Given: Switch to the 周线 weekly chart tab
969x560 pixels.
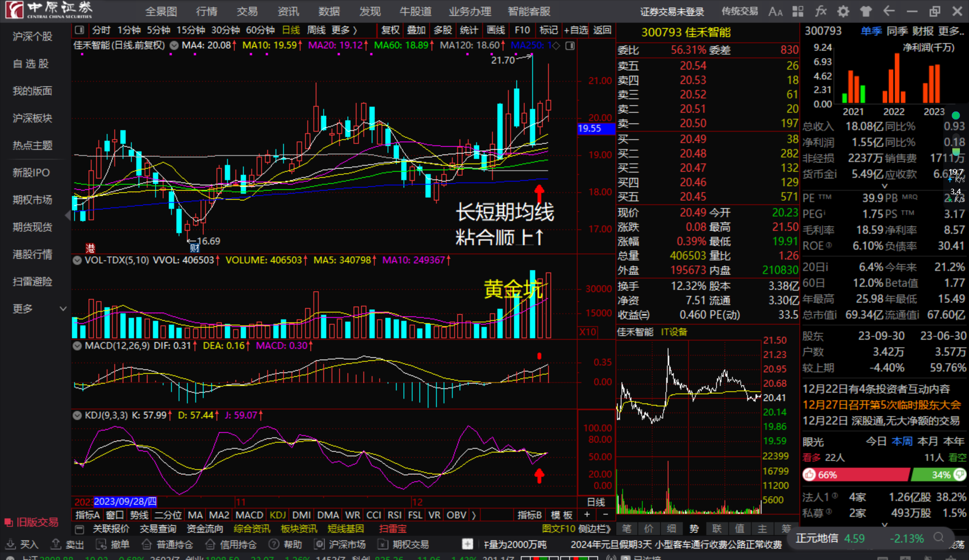Looking at the screenshot, I should click(x=316, y=30).
